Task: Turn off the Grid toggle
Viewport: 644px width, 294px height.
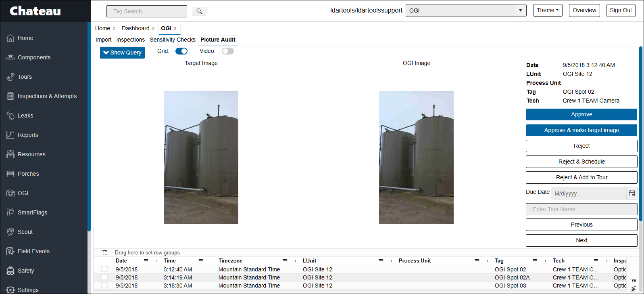Action: point(181,51)
